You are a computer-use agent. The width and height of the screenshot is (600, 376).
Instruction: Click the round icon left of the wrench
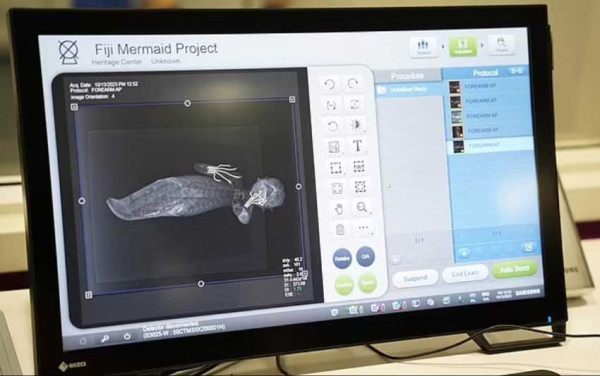pos(83,341)
